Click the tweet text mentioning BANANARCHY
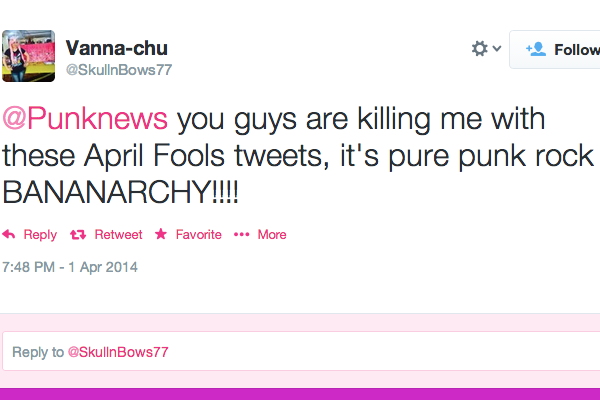This screenshot has height=400, width=600. click(x=300, y=156)
